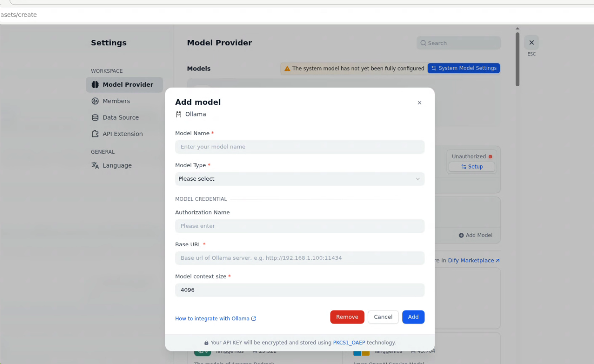
Task: Open the PKCS1_OAEP technology link
Action: tap(349, 342)
